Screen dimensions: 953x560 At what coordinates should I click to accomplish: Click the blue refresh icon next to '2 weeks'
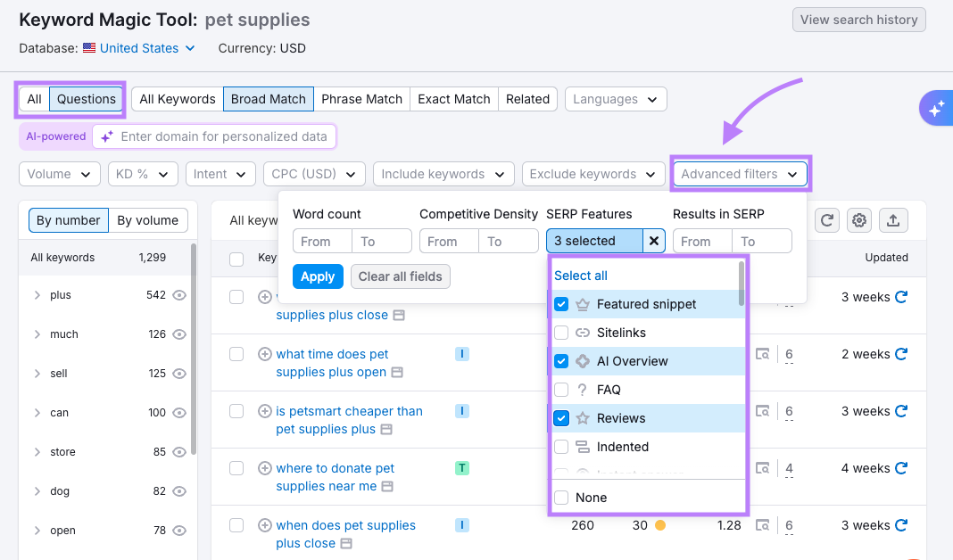tap(900, 354)
